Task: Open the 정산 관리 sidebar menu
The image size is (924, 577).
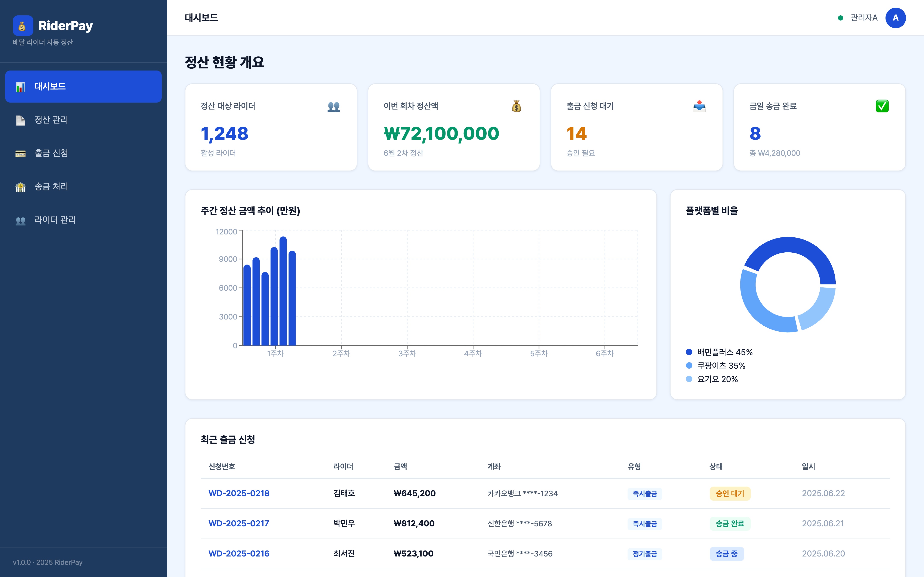Action: click(x=51, y=120)
